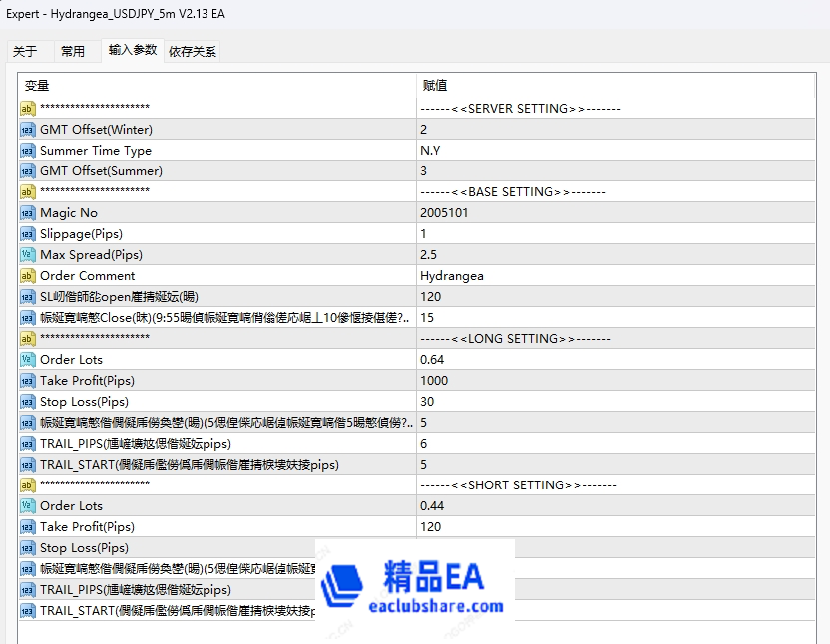Select the SHORT SETTING separator row
Viewport: 830px width, 644px height.
click(x=518, y=485)
